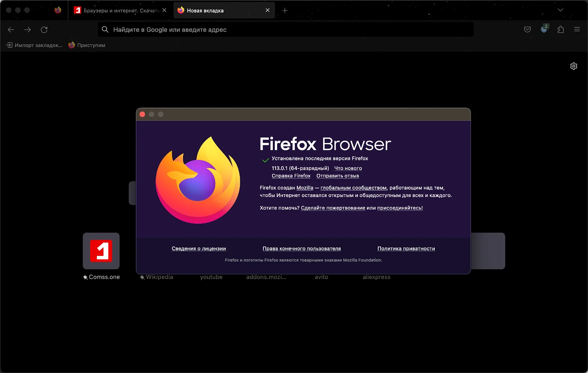This screenshot has width=588, height=373.
Task: Open the Что нового link
Action: (348, 168)
